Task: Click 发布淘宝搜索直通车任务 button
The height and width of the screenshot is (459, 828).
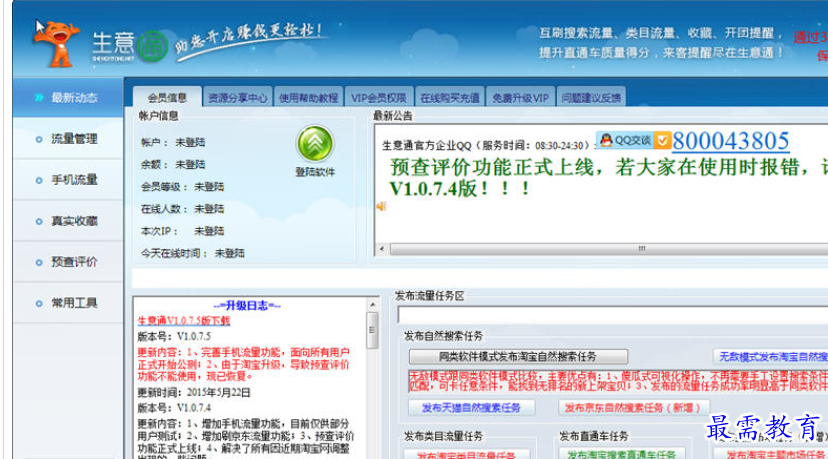Action: [x=622, y=454]
